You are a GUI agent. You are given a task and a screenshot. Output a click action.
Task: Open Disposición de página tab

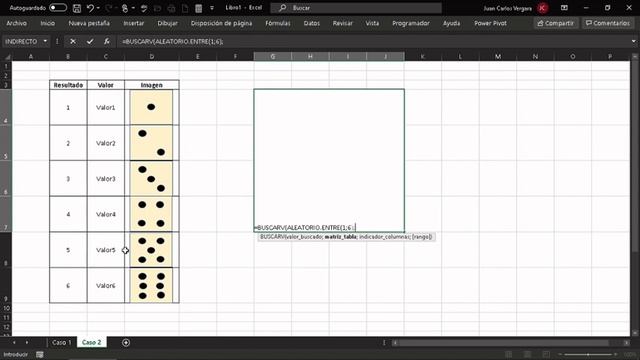pos(221,23)
